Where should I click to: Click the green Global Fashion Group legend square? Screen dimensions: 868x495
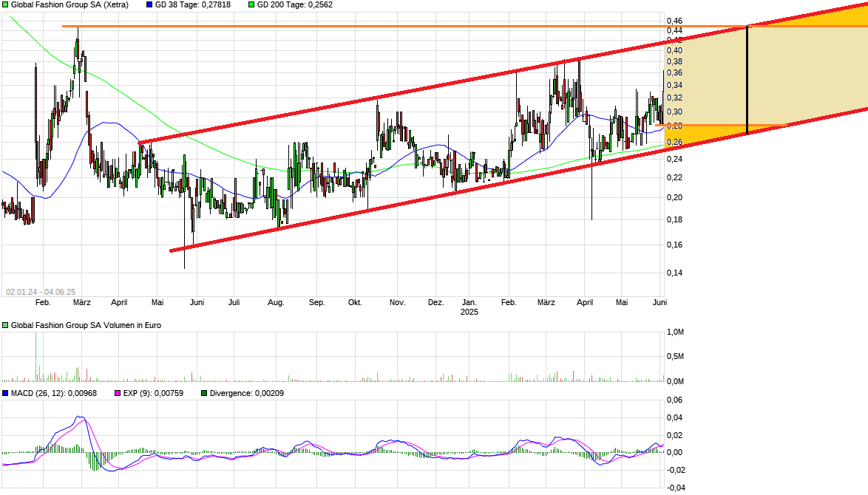click(x=5, y=4)
